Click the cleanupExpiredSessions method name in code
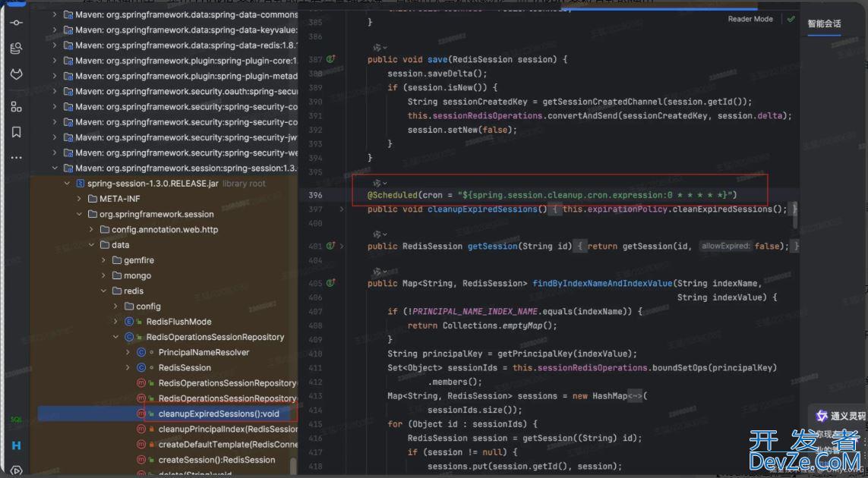 (482, 209)
